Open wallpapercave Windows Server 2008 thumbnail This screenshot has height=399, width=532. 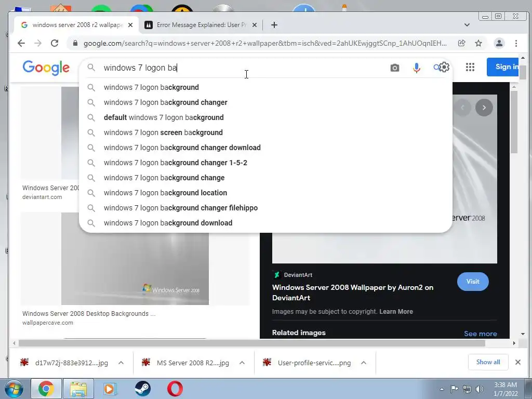135,259
